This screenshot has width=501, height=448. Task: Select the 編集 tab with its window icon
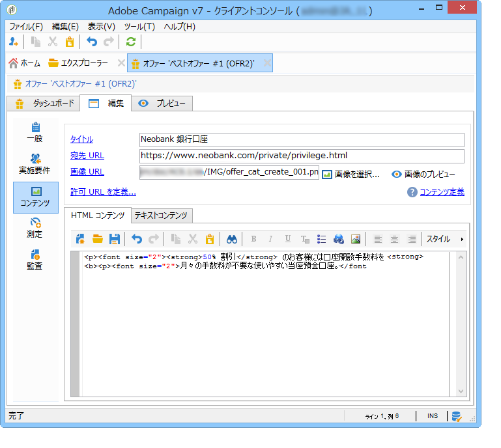point(106,104)
